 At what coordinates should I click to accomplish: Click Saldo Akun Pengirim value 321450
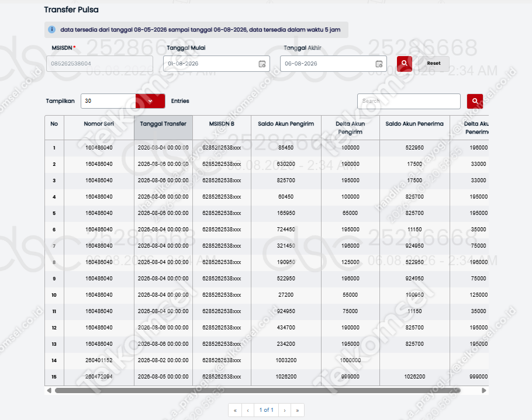286,246
